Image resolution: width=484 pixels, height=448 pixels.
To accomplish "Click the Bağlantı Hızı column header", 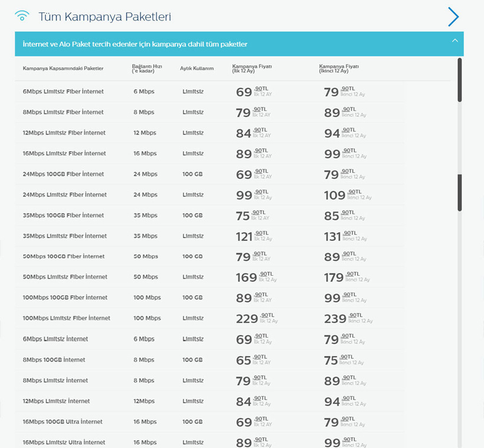I will [147, 68].
